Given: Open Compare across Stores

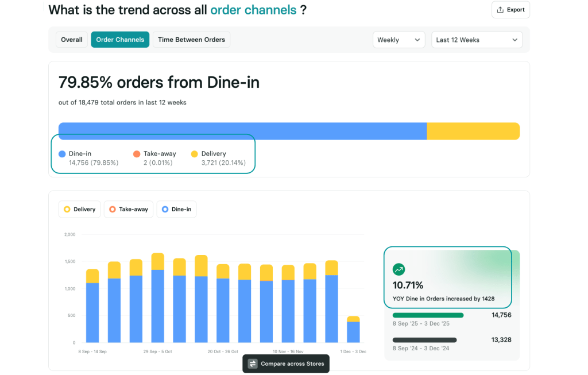Looking at the screenshot, I should click(285, 364).
